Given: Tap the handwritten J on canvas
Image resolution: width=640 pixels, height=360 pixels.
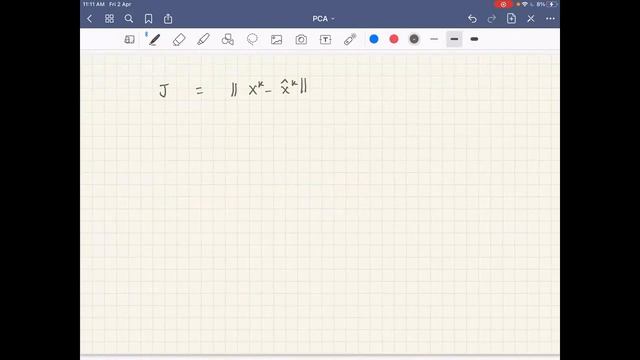Looking at the screenshot, I should pos(164,90).
